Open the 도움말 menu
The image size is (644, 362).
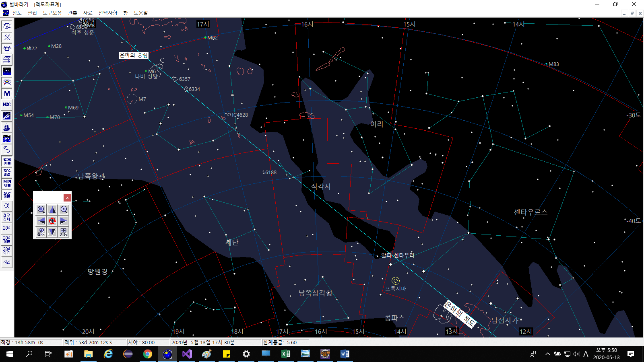point(141,13)
